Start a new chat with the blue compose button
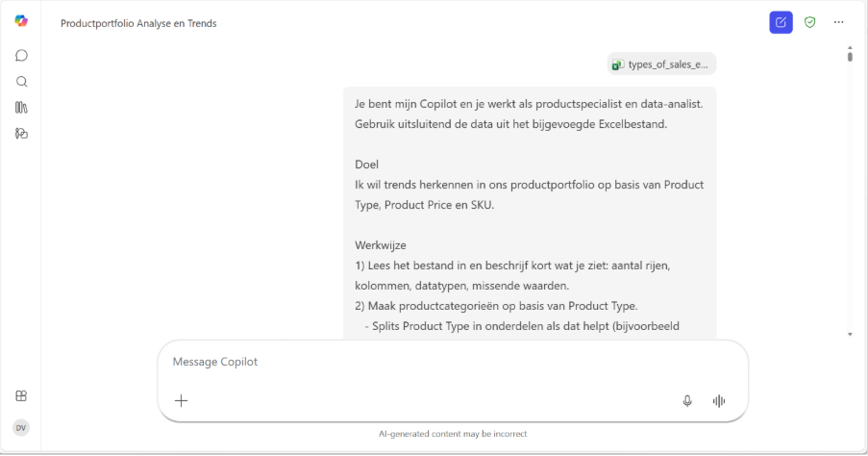The height and width of the screenshot is (456, 868). coord(781,22)
